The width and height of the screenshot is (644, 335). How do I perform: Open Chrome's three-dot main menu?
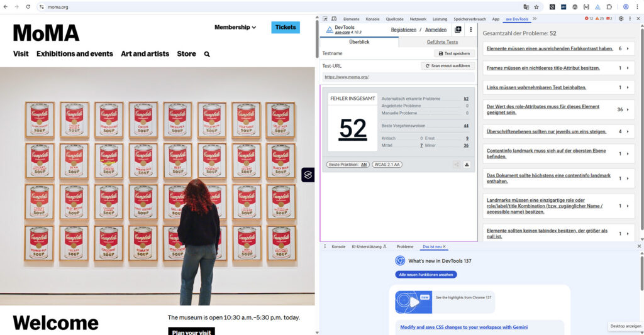638,7
